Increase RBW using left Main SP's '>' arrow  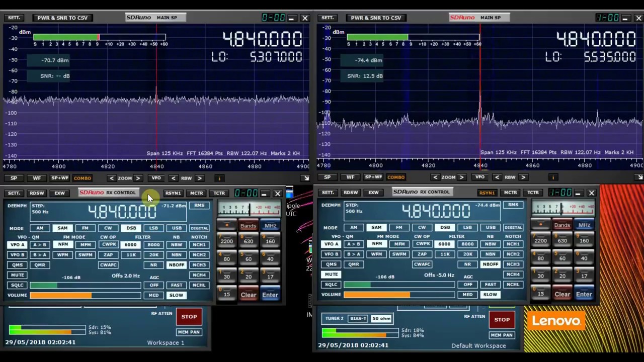200,178
